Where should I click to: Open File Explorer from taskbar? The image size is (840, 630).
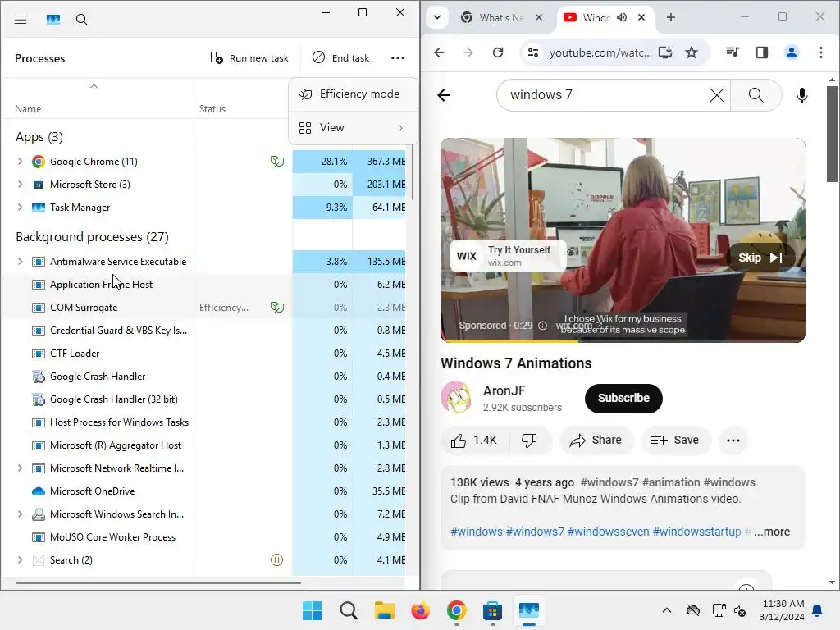(384, 610)
